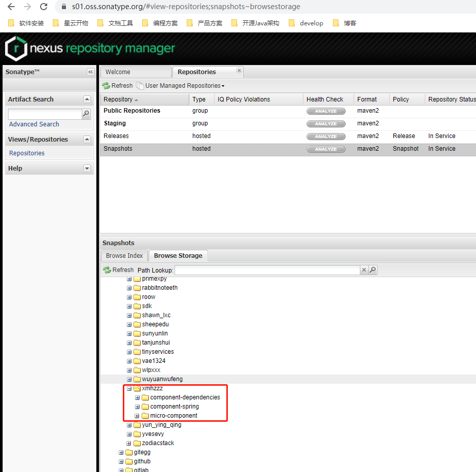Close the Repositories tab via its x icon

tap(239, 71)
